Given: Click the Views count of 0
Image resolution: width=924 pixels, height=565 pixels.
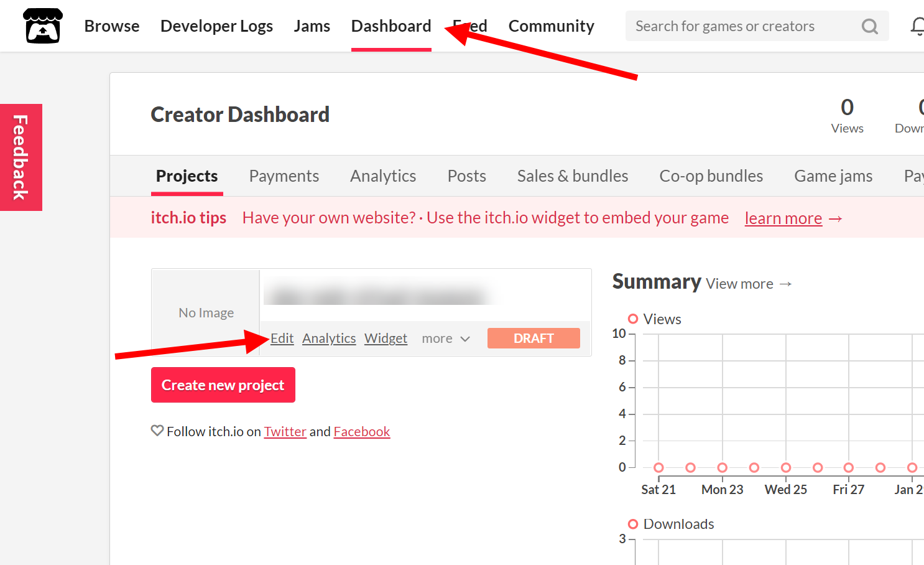Looking at the screenshot, I should coord(847,107).
